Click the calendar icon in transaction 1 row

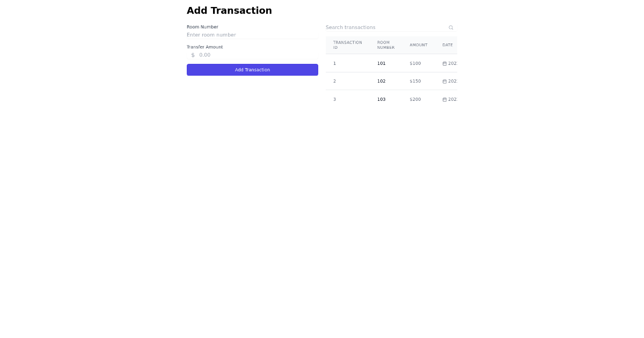[x=444, y=63]
